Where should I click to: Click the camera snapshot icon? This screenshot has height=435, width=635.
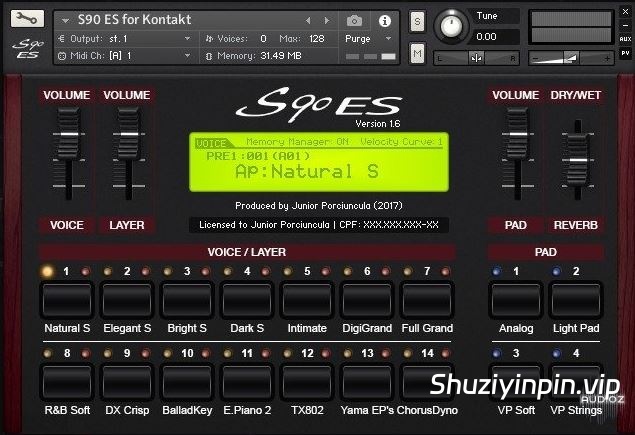click(x=354, y=20)
